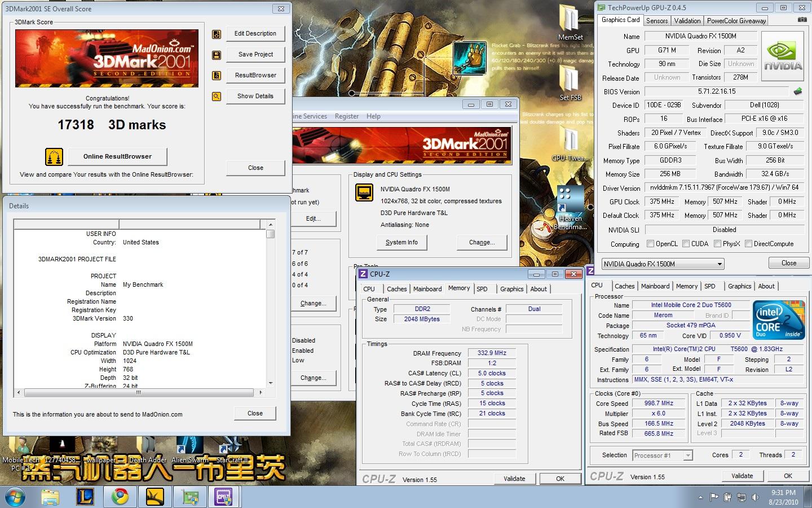Click the Show Details magnifier icon
The image size is (812, 508).
217,97
